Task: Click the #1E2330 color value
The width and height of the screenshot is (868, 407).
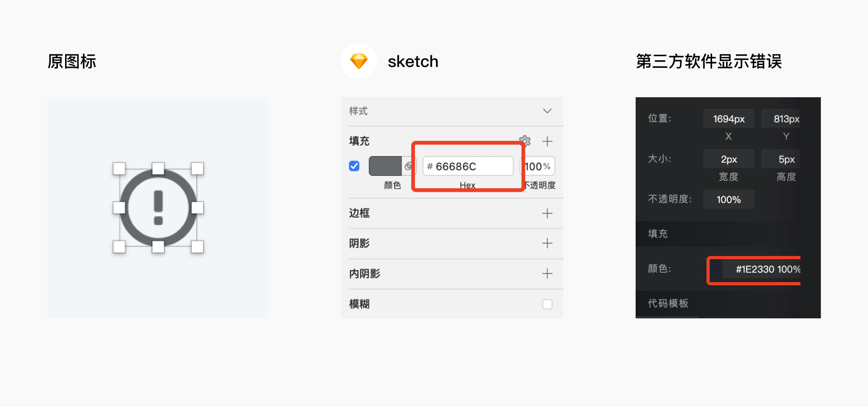Action: click(x=755, y=270)
